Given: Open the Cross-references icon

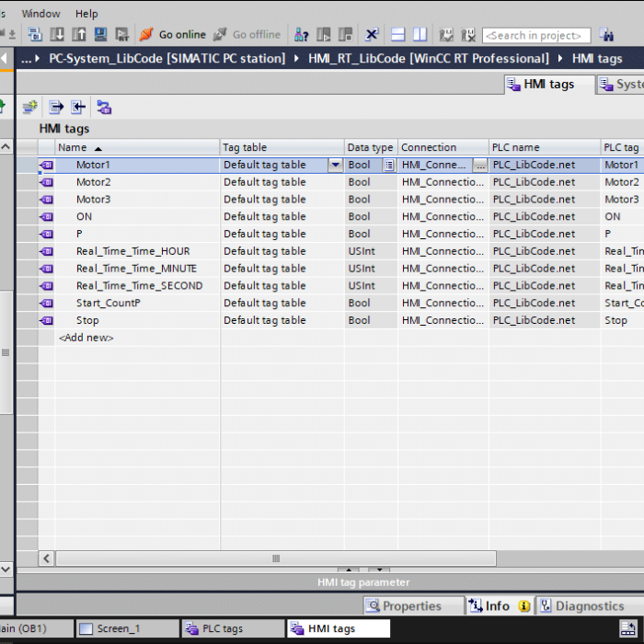Looking at the screenshot, I should click(x=372, y=35).
